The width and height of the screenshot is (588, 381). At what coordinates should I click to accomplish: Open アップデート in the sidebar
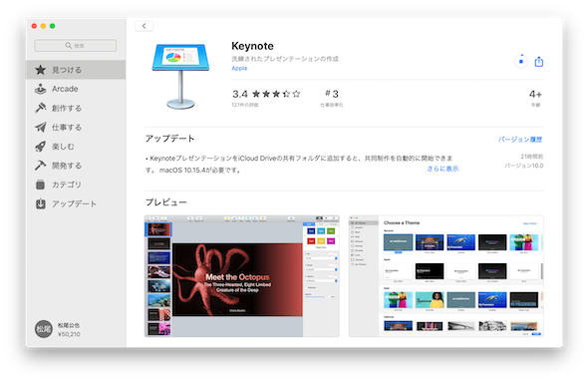click(x=76, y=203)
